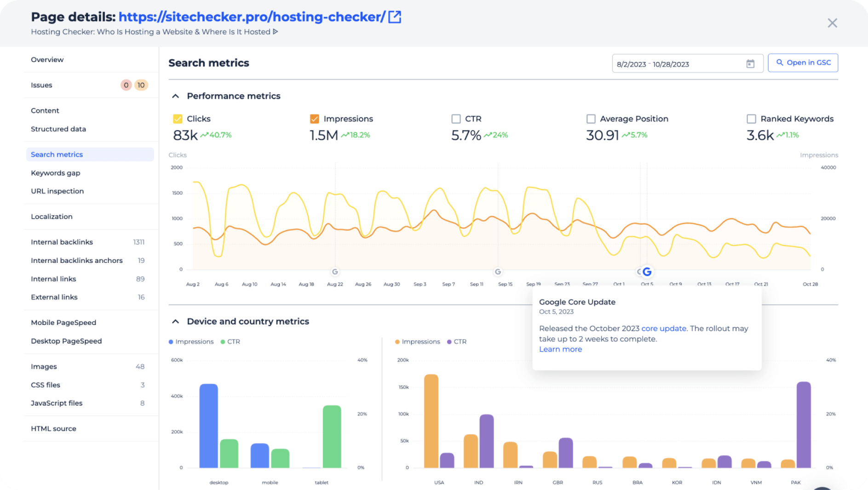Click the play triangle after page title
Viewport: 868px width, 490px height.
pos(276,32)
